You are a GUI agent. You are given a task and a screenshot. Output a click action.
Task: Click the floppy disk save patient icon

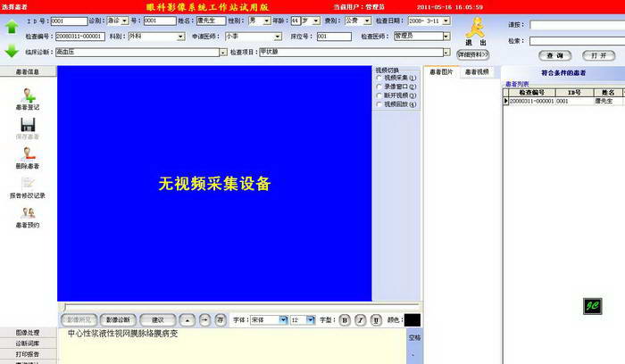28,125
